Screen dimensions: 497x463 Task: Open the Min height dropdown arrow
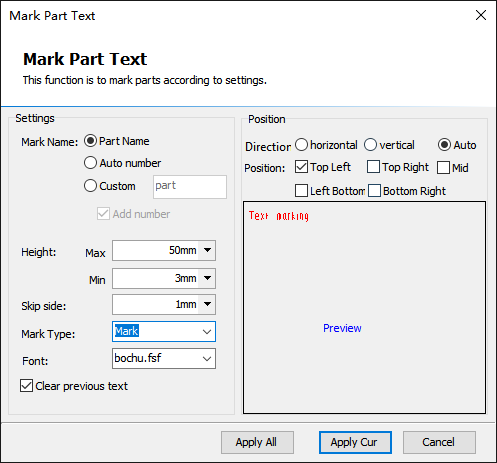tap(207, 278)
